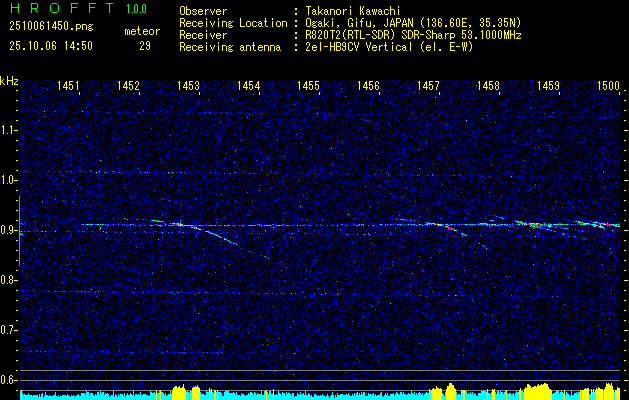Click the date stamp 25.10.06 14:50
Screen dimensions: 629x400
[x=51, y=46]
